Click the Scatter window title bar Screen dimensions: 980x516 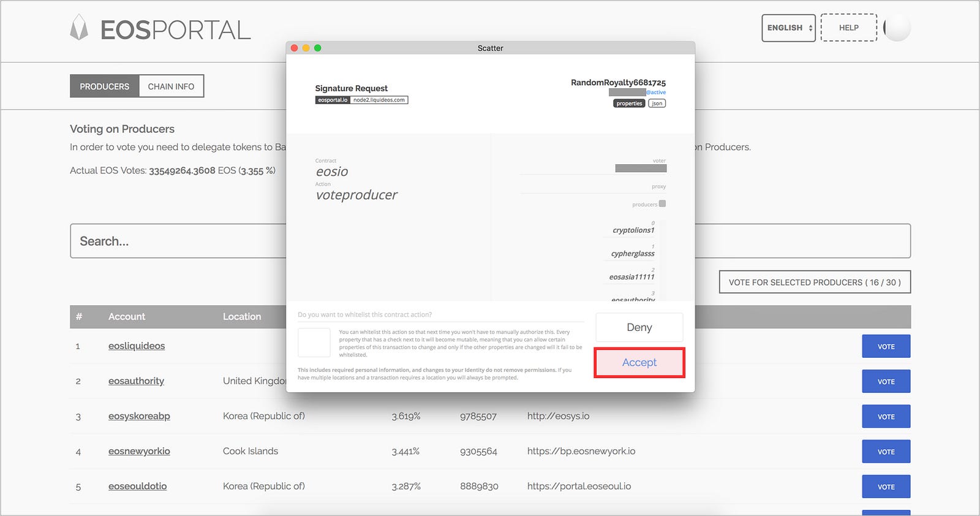(x=490, y=48)
